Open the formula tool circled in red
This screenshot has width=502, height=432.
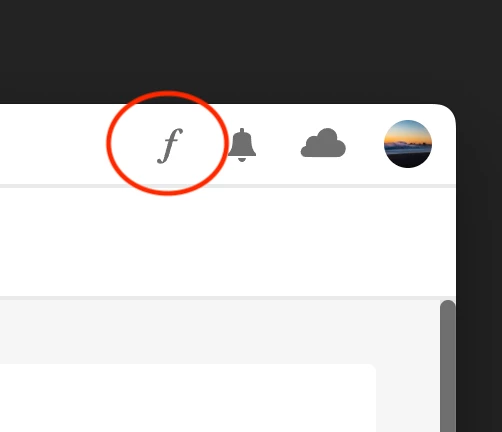pyautogui.click(x=170, y=146)
